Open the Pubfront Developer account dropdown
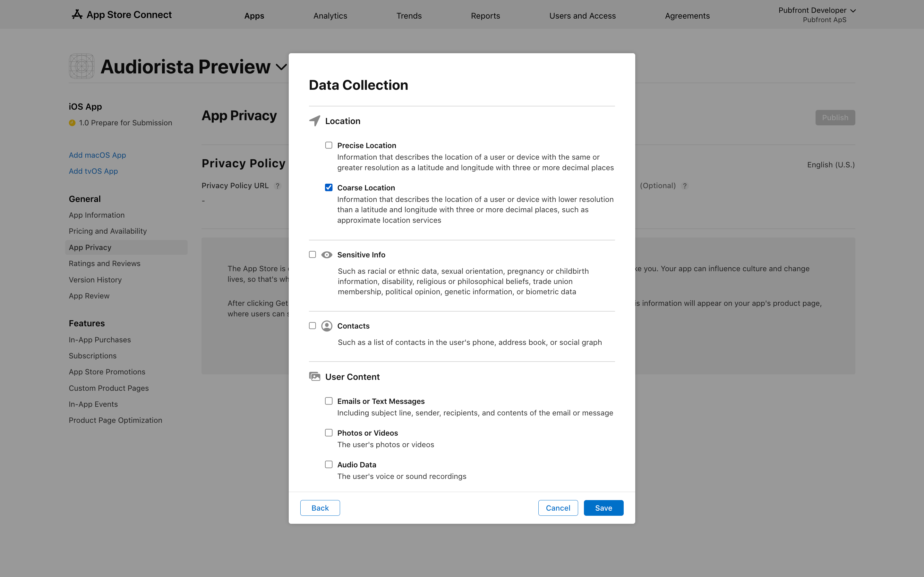Viewport: 924px width, 577px height. (x=817, y=14)
